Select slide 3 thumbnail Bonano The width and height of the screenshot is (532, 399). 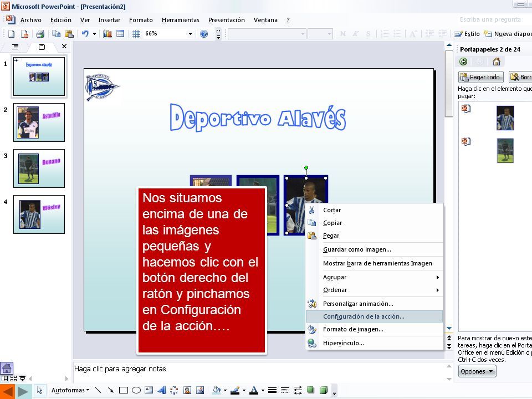coord(39,168)
